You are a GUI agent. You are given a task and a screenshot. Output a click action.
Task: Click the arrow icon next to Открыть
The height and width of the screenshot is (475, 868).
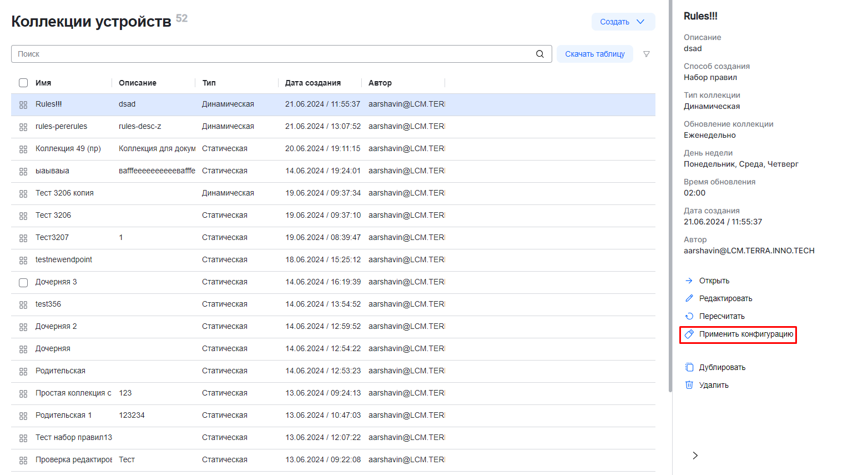pyautogui.click(x=689, y=281)
